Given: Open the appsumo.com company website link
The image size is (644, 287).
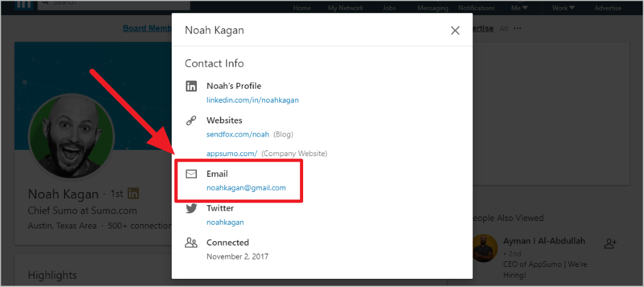Looking at the screenshot, I should [231, 153].
